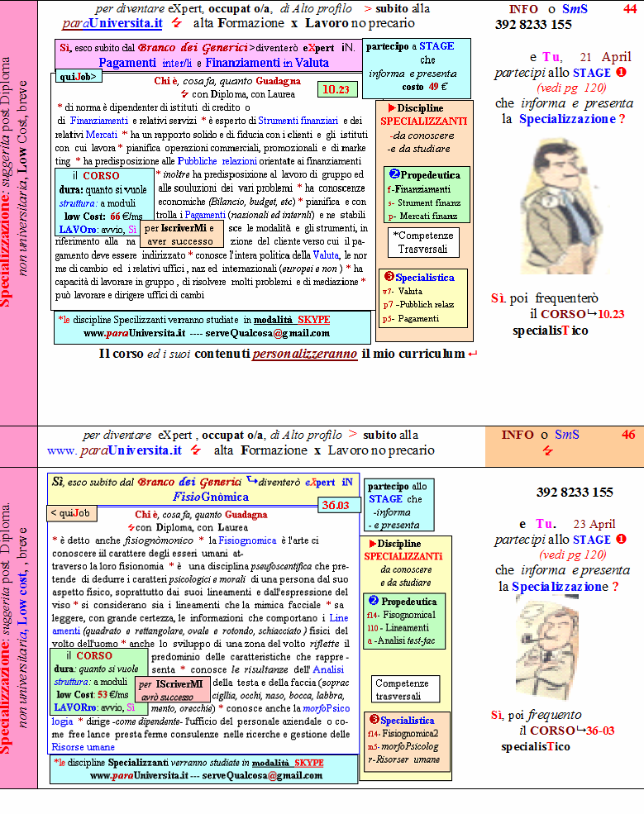Screen dimensions: 644x814
Task: Click the red lightning symbol in the orange INFO box
Action: click(x=548, y=450)
